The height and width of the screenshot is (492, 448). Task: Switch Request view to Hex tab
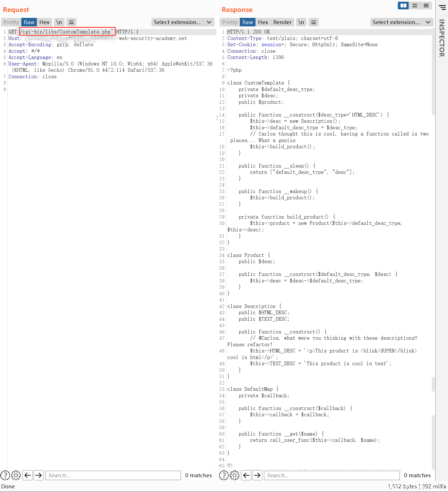tap(45, 22)
